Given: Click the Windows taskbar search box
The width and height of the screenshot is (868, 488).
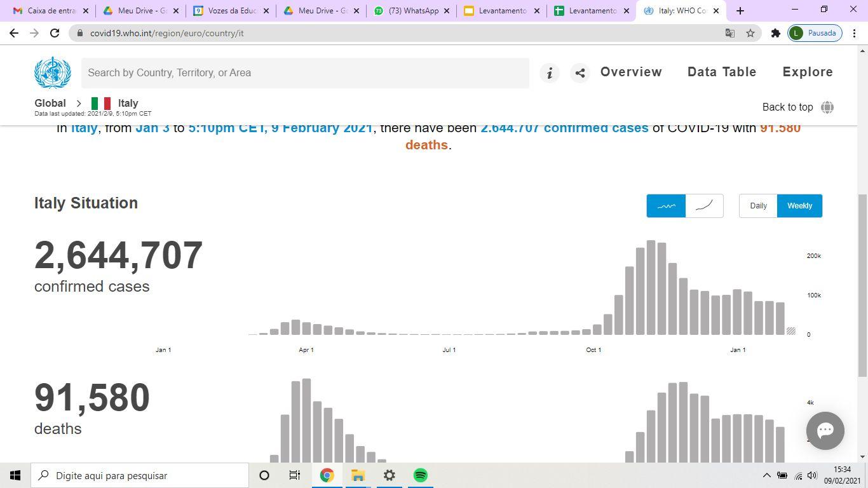Looking at the screenshot, I should (x=140, y=475).
